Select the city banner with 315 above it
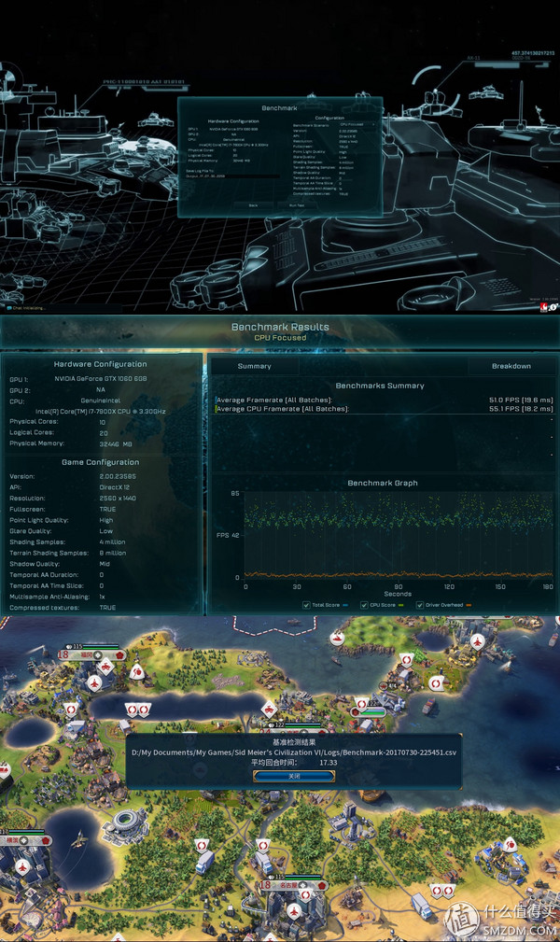 91,654
